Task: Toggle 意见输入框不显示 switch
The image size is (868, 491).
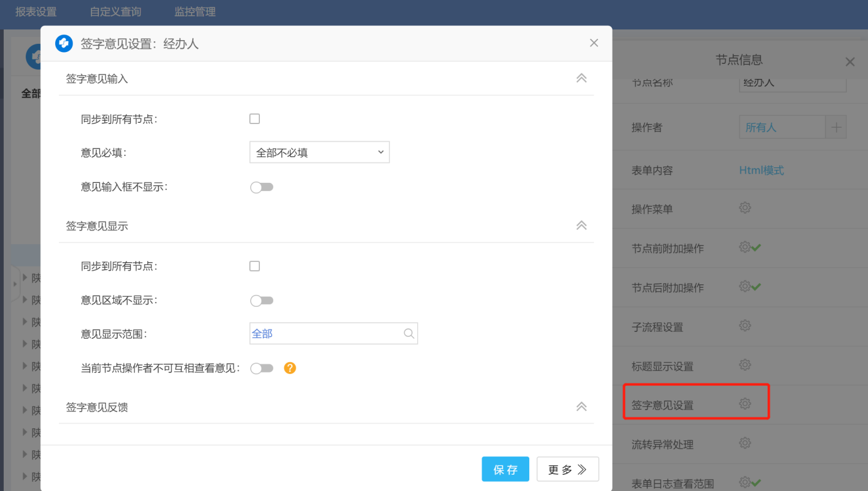Action: coord(262,187)
